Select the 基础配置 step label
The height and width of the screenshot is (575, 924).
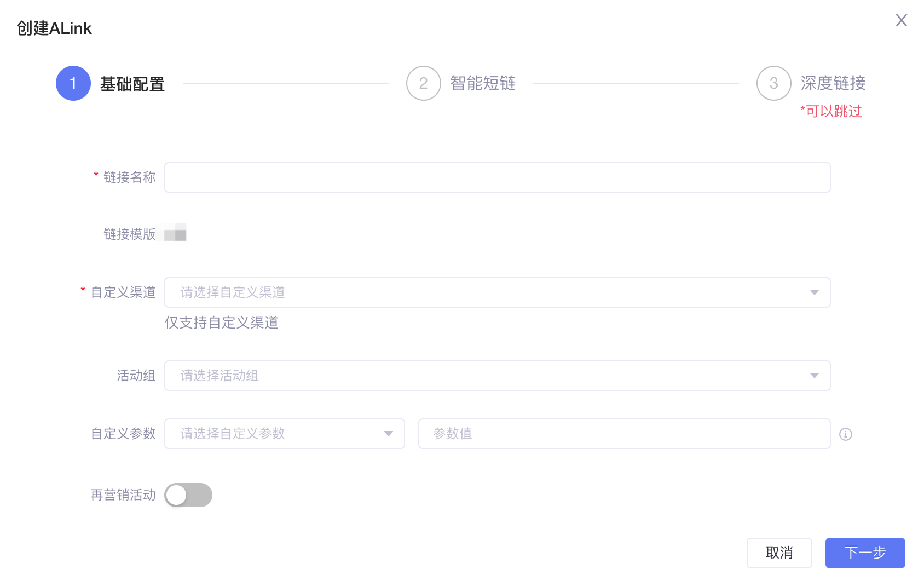(x=132, y=84)
